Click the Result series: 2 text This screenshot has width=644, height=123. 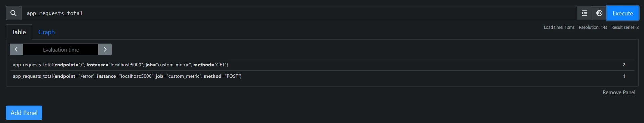625,27
